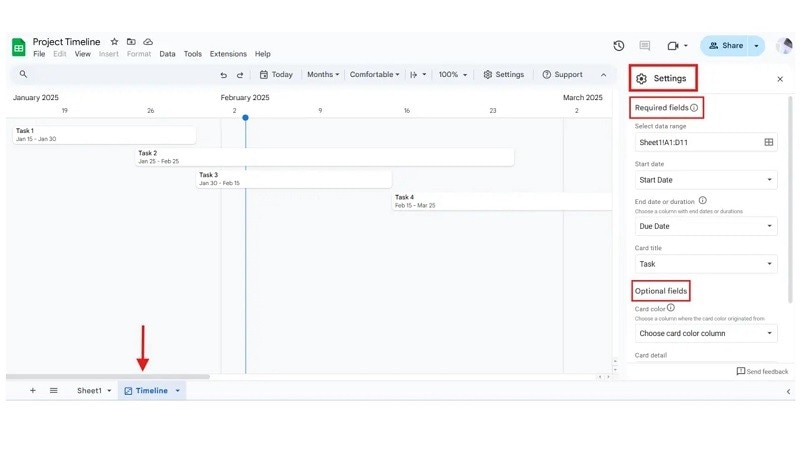Screen dimensions: 800x450
Task: Click the Share button
Action: click(x=726, y=46)
